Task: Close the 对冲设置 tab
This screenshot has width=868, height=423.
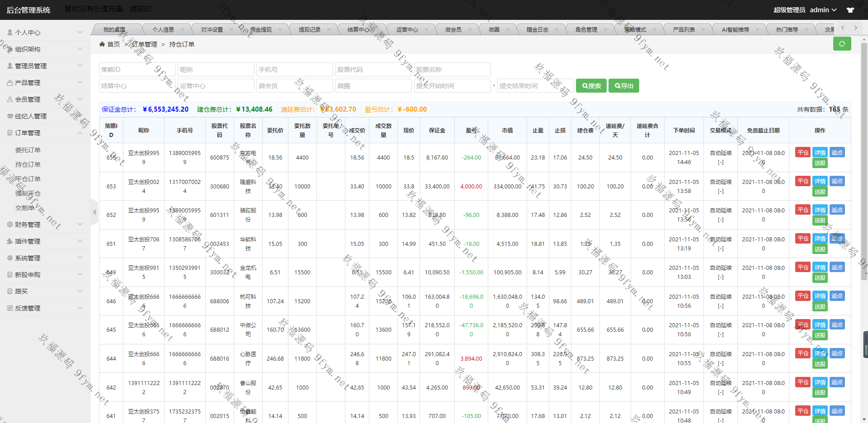Action: (231, 30)
